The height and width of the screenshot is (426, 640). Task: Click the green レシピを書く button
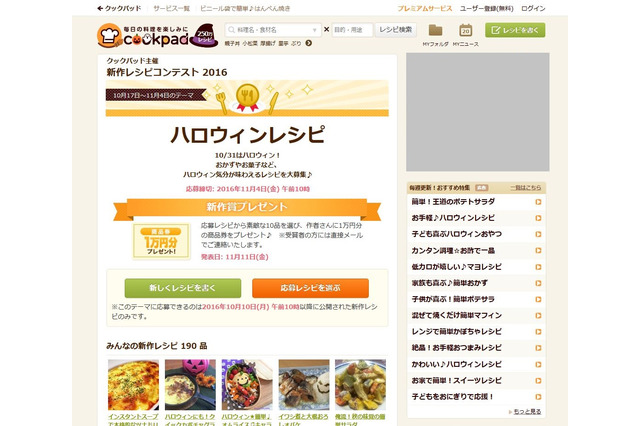515,30
